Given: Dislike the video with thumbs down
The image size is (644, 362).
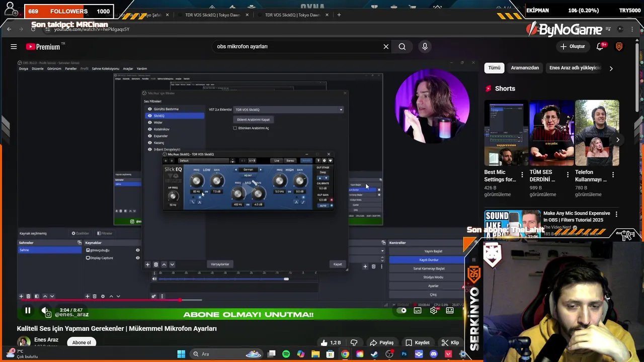Looking at the screenshot, I should tap(354, 342).
